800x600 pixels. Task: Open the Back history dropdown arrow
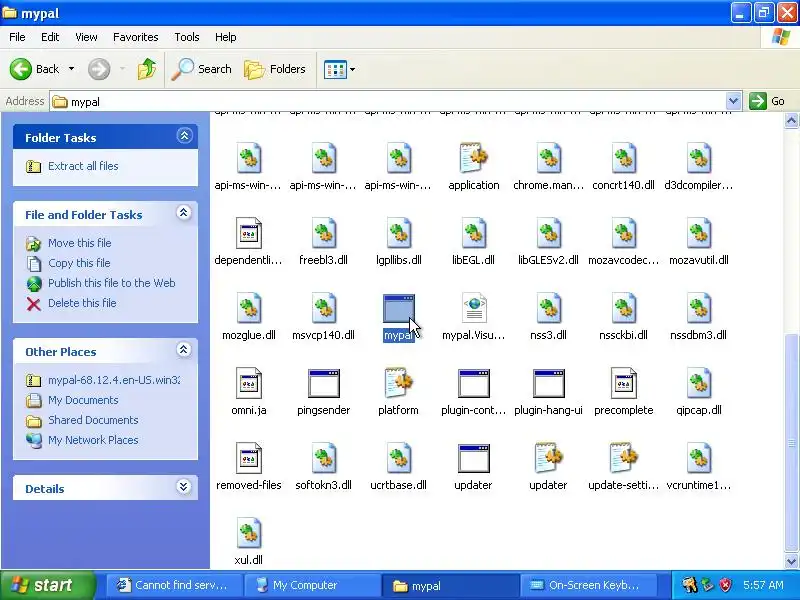click(x=71, y=69)
